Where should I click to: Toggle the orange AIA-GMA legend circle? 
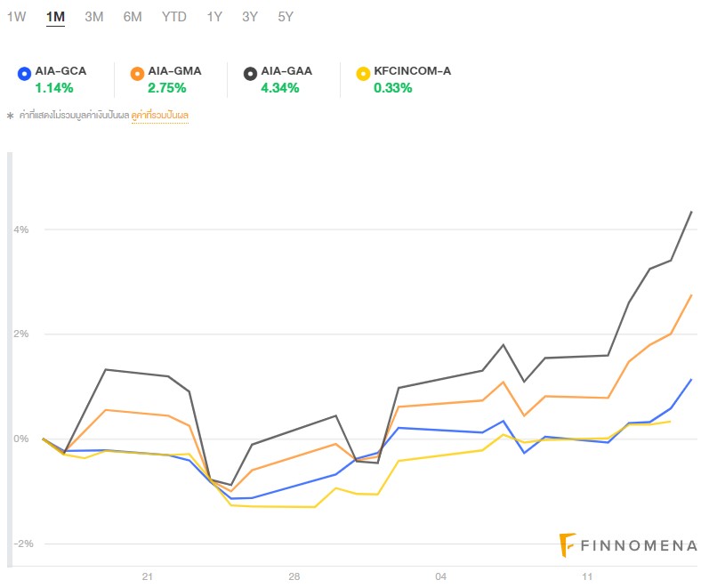(137, 73)
